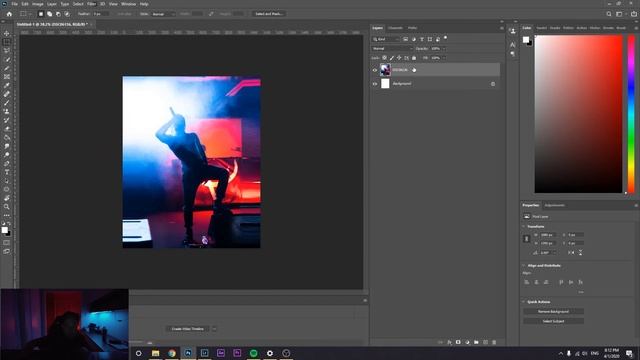Click the Select and Mask button
Image resolution: width=640 pixels, height=360 pixels.
tap(269, 14)
